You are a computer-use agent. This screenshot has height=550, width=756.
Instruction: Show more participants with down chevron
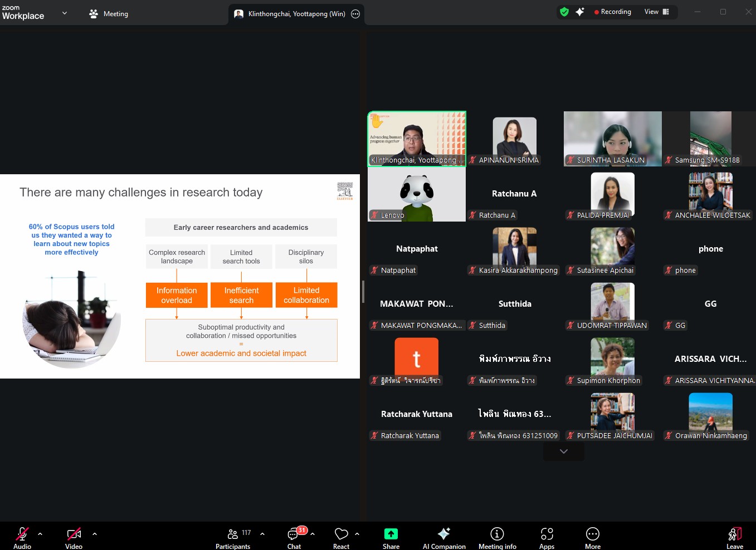564,451
